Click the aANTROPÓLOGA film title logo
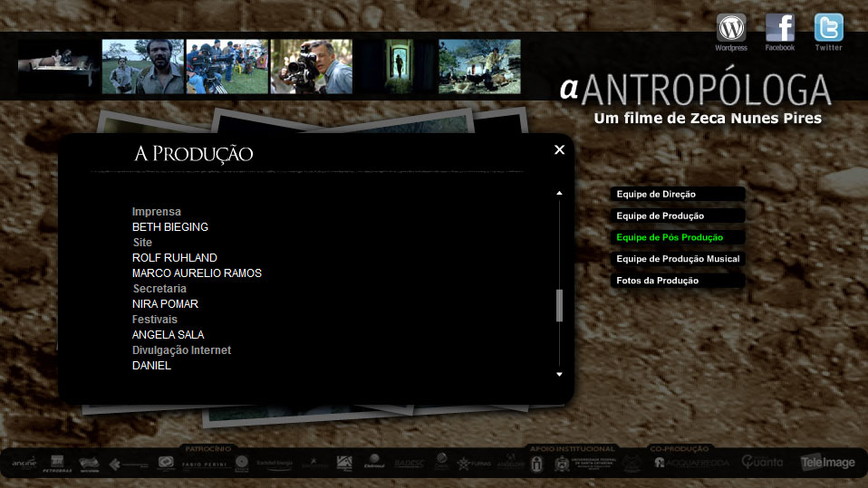This screenshot has height=488, width=868. (x=695, y=88)
